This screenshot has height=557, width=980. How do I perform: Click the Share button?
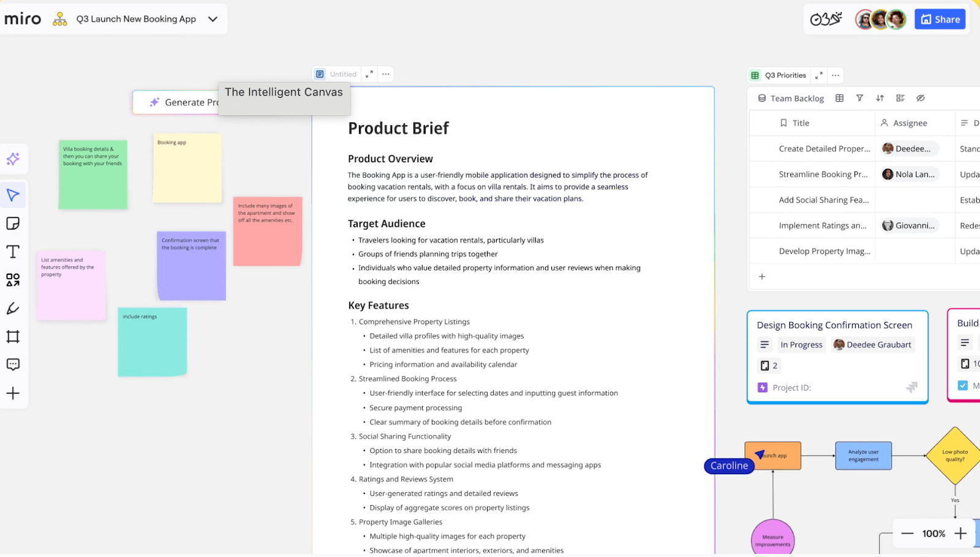coord(940,19)
